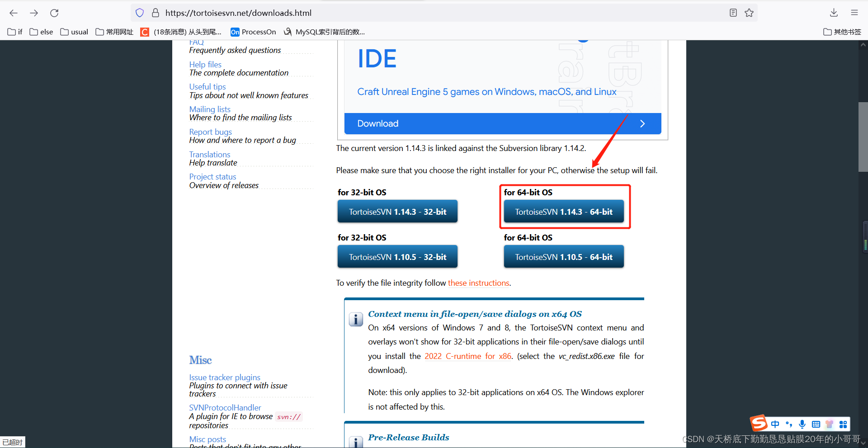Click the 已超时 status label
The height and width of the screenshot is (448, 868).
point(12,442)
